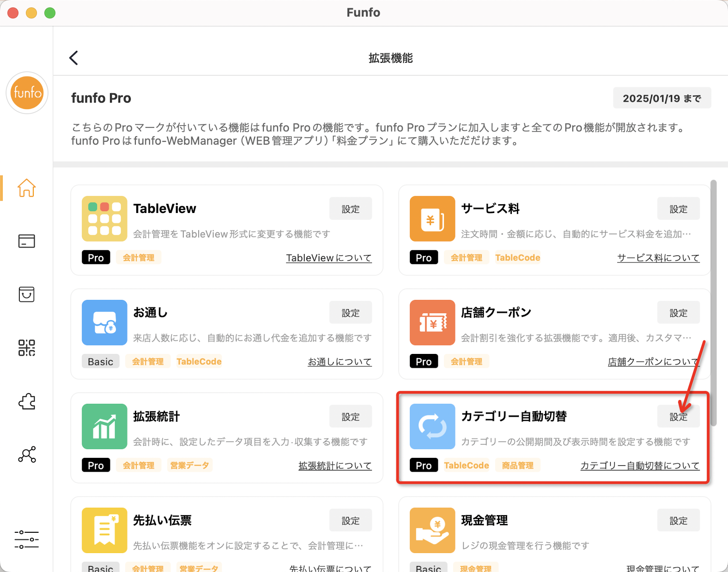Click the funfo orange logo
Image resolution: width=728 pixels, height=572 pixels.
(27, 93)
